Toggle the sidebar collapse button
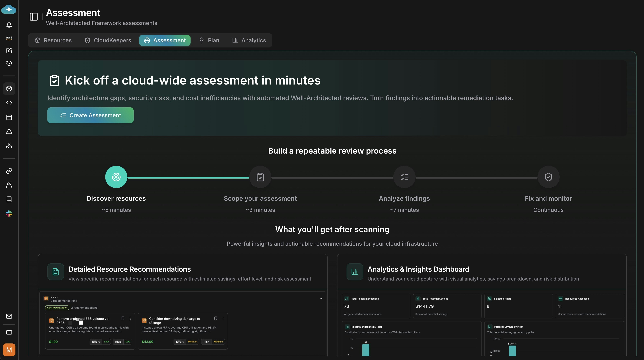This screenshot has height=360, width=644. pyautogui.click(x=34, y=17)
